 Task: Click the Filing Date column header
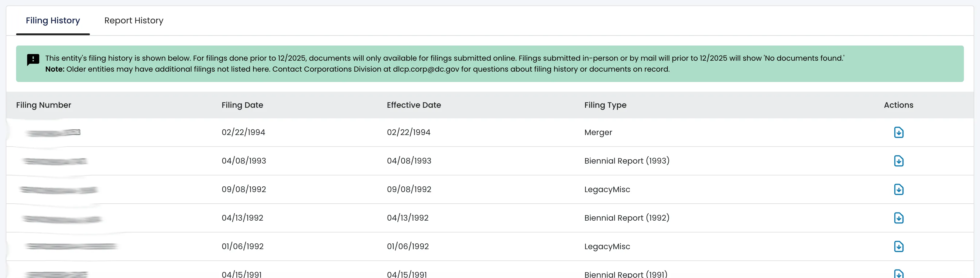tap(242, 105)
